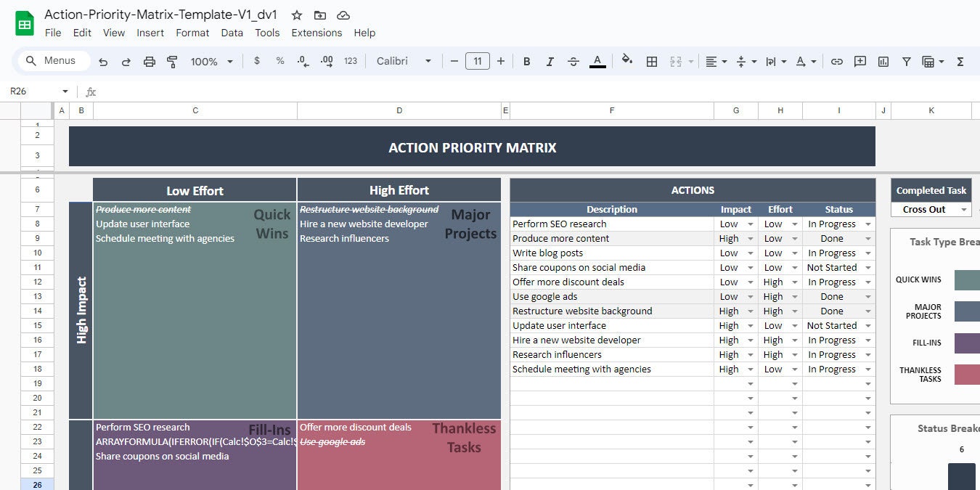Decrease decimal places

(x=303, y=61)
